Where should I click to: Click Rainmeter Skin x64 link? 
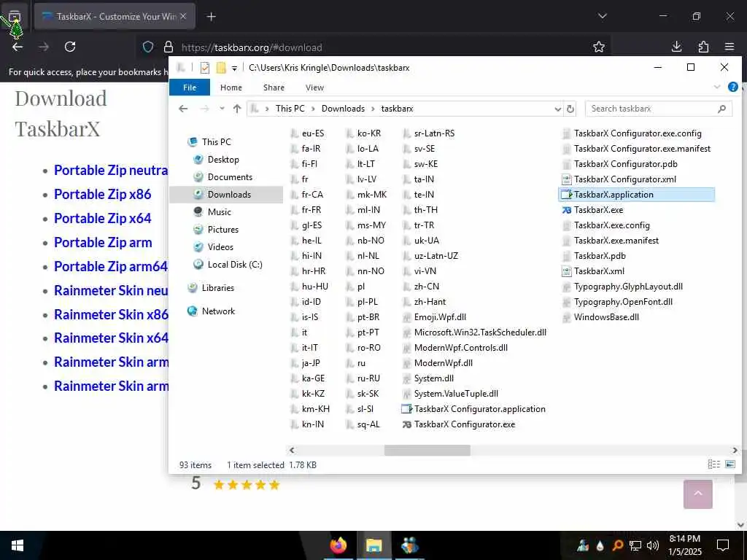point(111,338)
